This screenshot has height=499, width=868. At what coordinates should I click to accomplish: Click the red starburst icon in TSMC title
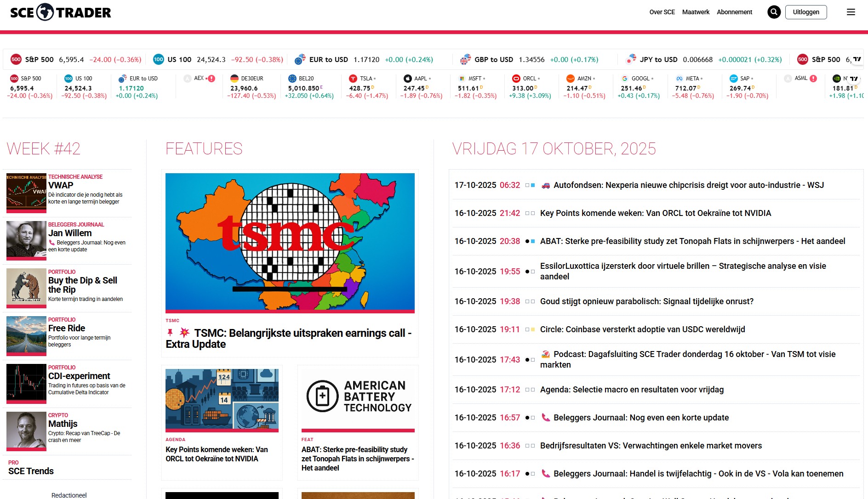pyautogui.click(x=184, y=333)
